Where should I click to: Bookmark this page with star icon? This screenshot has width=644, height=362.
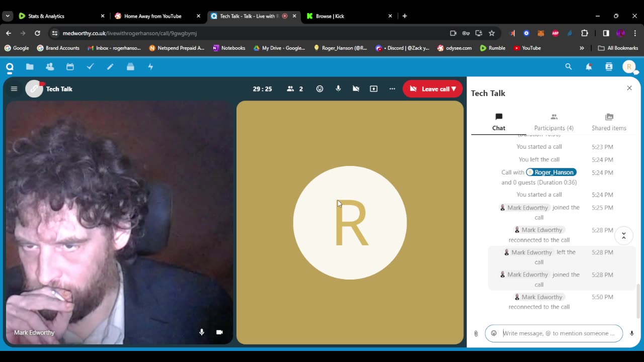[x=492, y=33]
